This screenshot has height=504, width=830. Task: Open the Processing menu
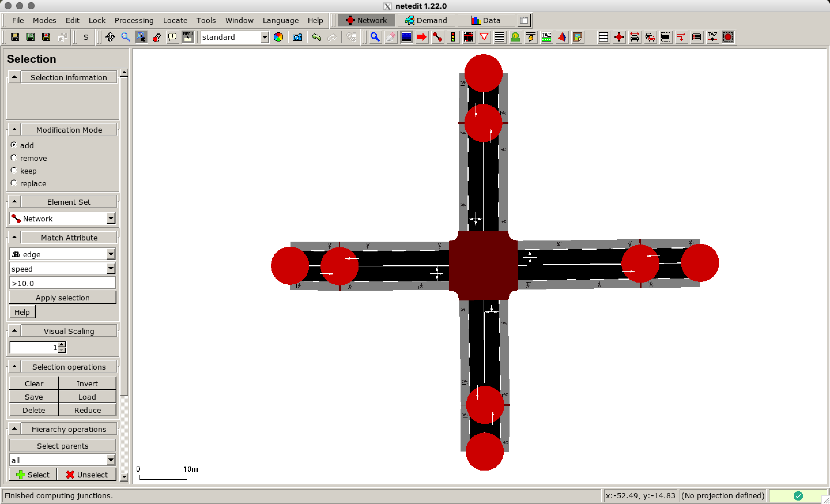pos(134,20)
